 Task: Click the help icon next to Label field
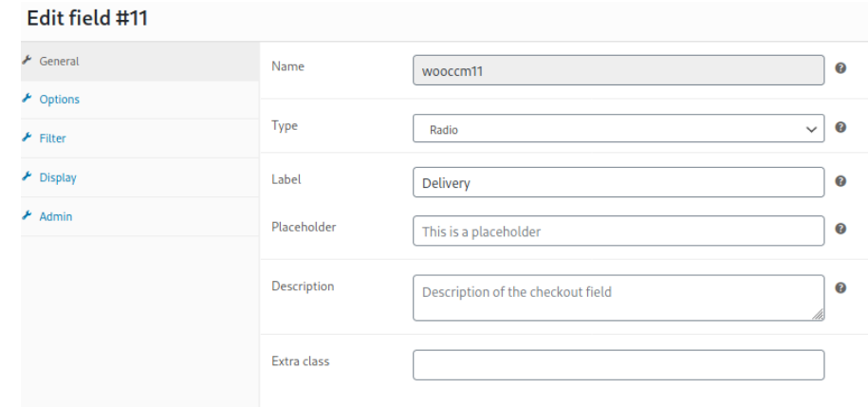click(x=840, y=181)
